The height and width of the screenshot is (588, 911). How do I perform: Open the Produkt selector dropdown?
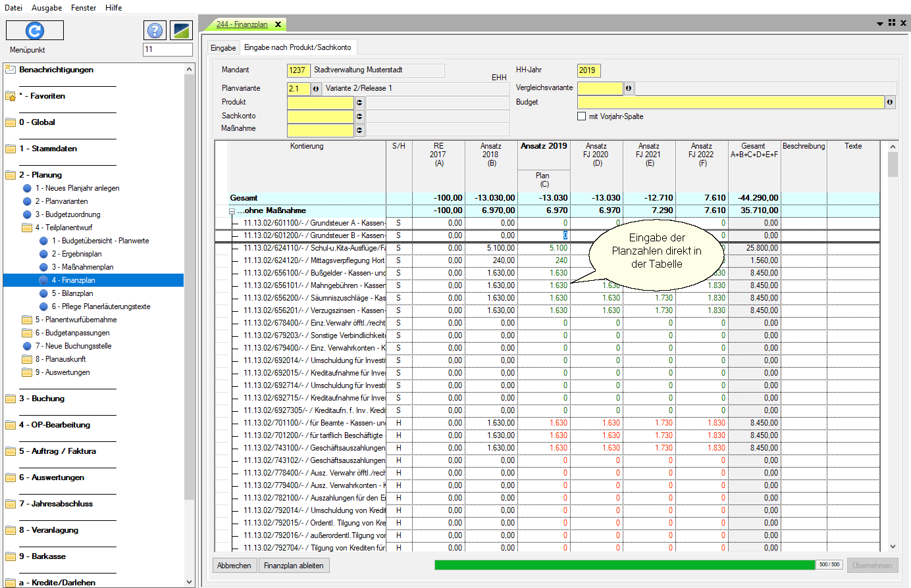coord(359,103)
